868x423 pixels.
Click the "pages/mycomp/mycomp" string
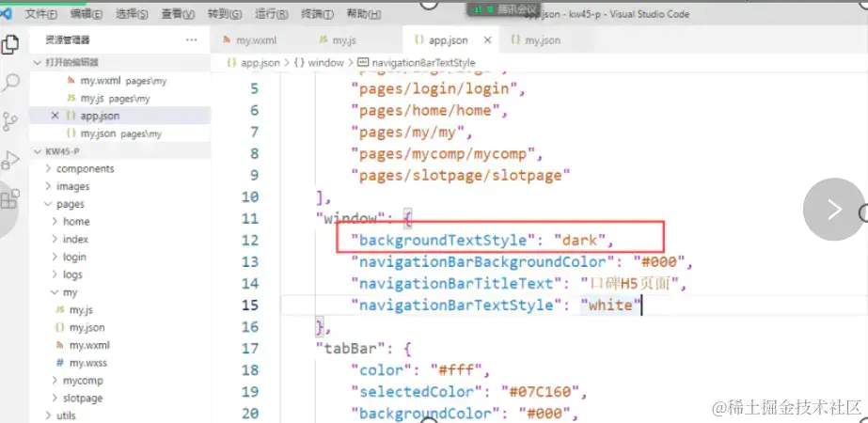(443, 154)
